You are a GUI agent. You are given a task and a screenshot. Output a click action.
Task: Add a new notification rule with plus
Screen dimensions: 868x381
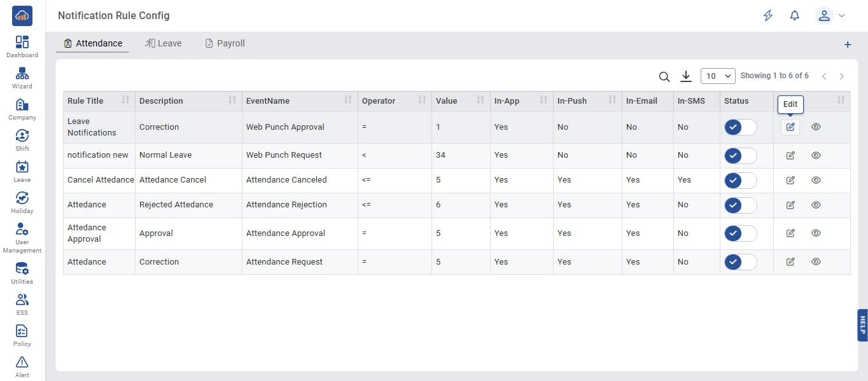click(847, 45)
